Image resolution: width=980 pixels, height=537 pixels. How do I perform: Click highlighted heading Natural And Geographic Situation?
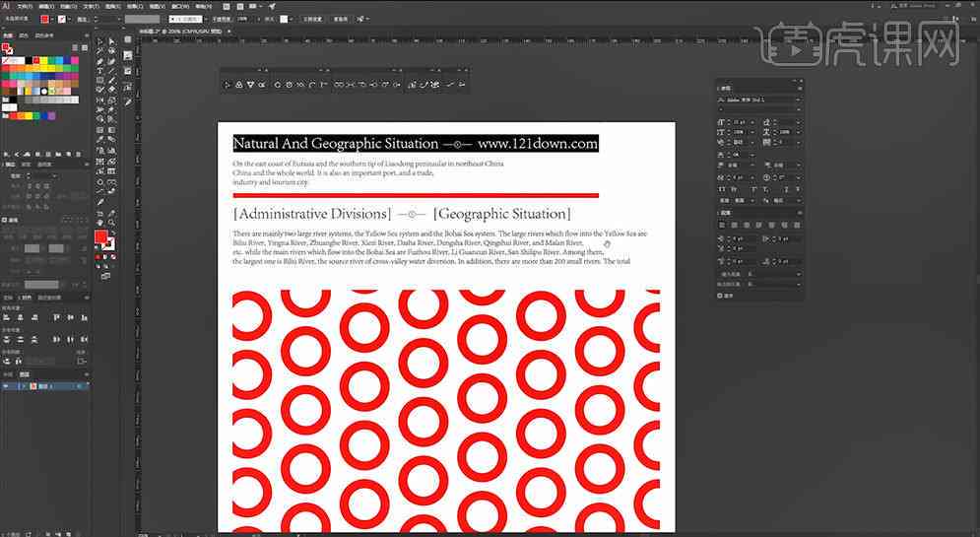coord(336,143)
